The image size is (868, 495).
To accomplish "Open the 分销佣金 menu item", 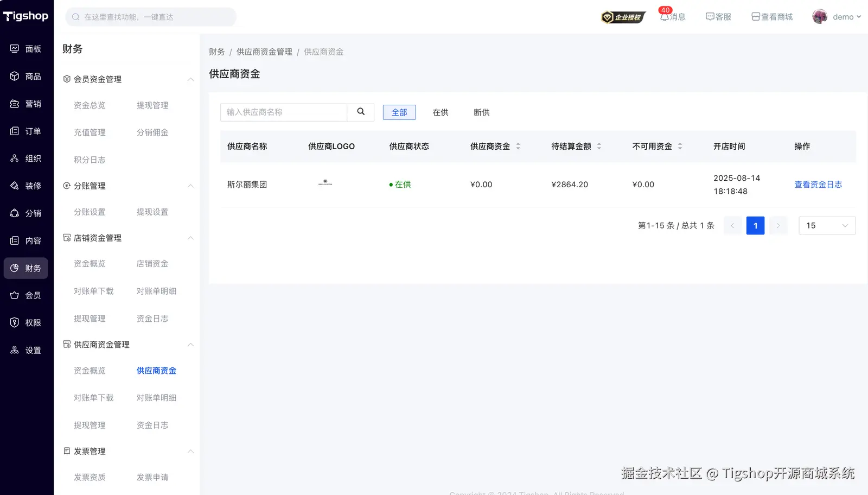I will click(152, 132).
